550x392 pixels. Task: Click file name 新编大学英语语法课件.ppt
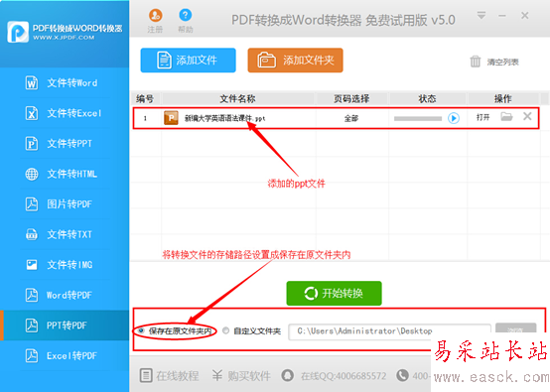[224, 118]
